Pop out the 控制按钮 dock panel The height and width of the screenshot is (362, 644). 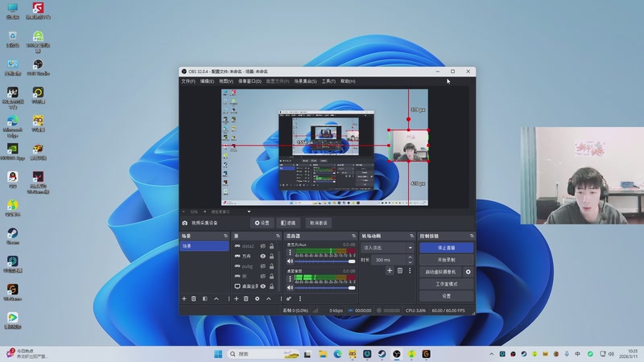[472, 236]
